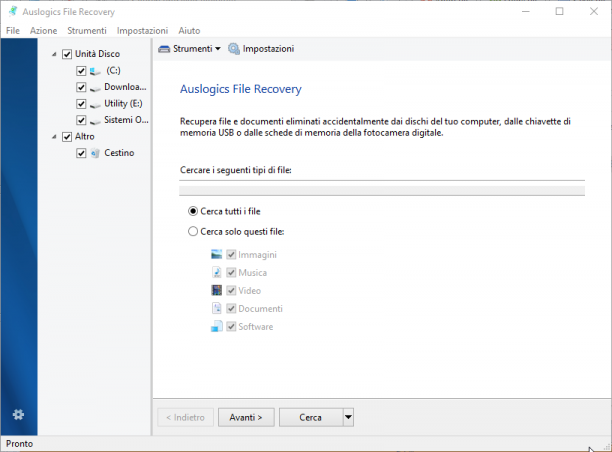Select the Sistemi O... tree row

tap(126, 120)
